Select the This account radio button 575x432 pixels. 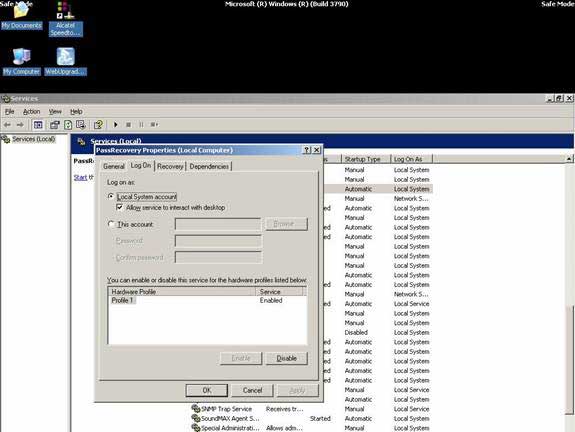click(x=111, y=224)
